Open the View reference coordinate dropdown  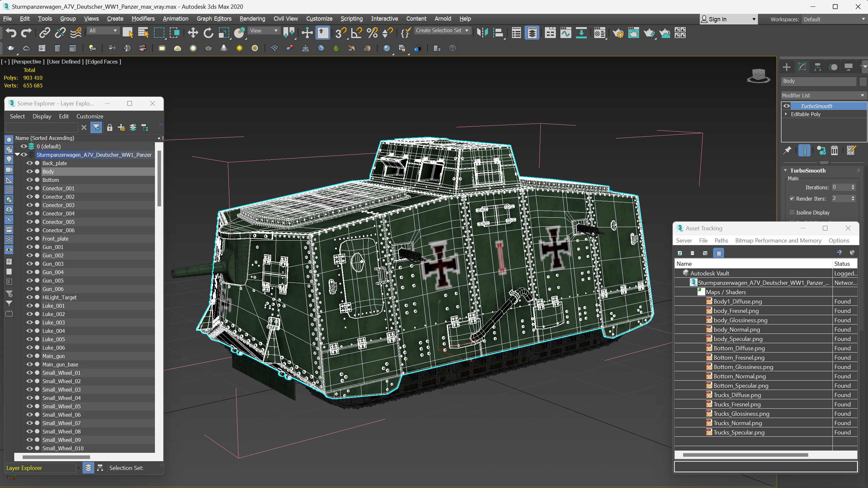pyautogui.click(x=264, y=31)
